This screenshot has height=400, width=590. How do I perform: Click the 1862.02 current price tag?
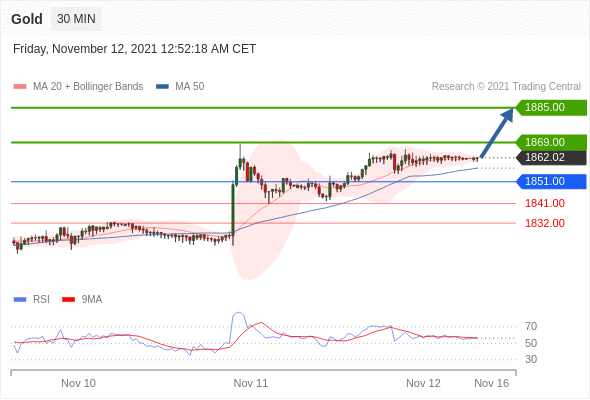click(x=551, y=157)
